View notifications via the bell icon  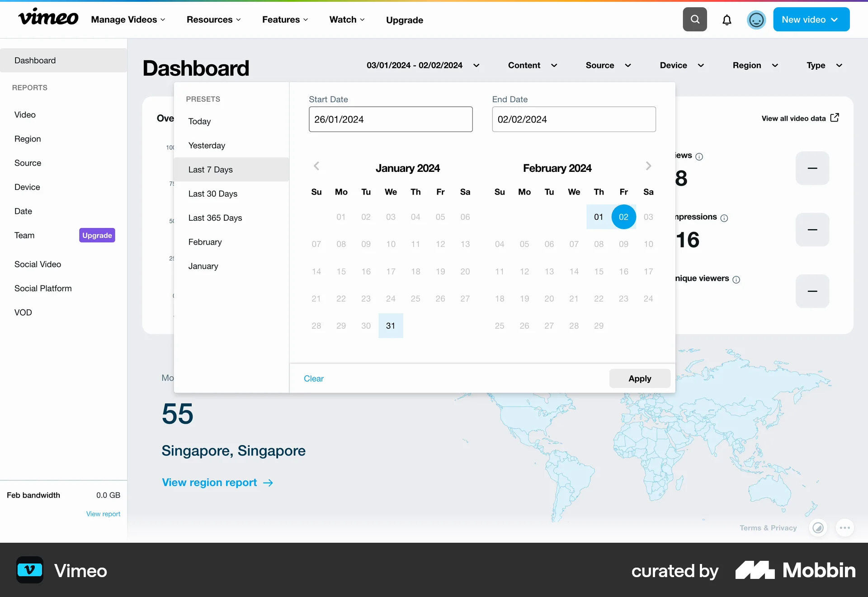click(x=726, y=20)
